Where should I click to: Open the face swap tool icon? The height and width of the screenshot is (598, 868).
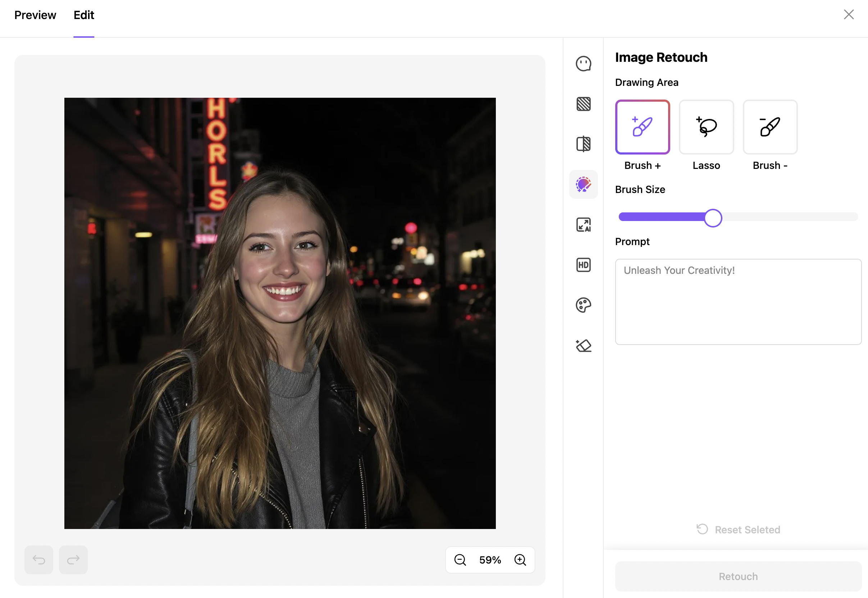(x=583, y=64)
